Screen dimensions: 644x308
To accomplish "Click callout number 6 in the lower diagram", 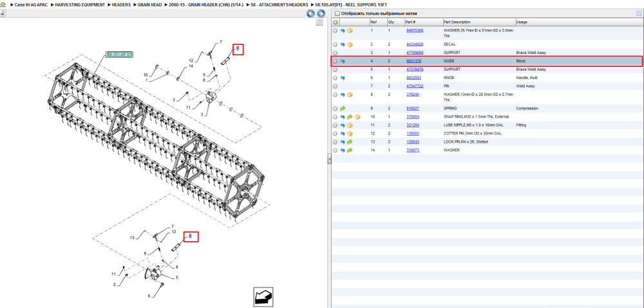I will point(149,296).
